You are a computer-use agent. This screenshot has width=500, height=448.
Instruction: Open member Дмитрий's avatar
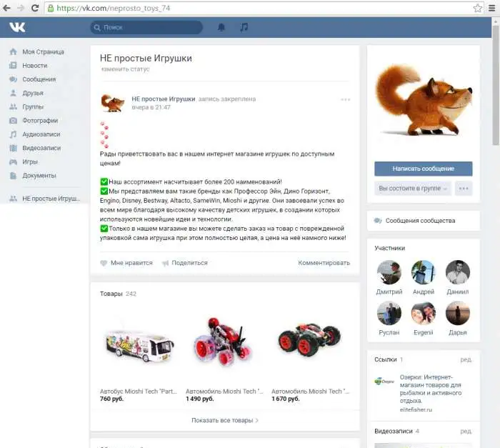pos(389,272)
